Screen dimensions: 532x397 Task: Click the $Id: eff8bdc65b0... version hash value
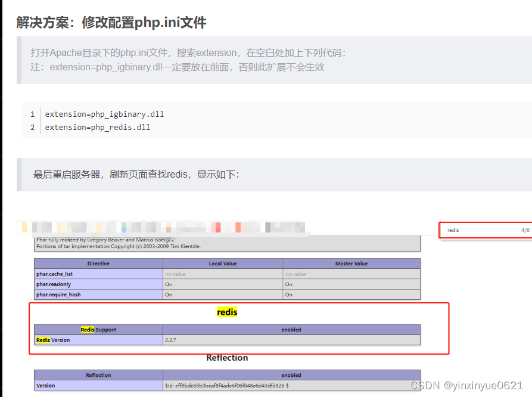point(226,386)
